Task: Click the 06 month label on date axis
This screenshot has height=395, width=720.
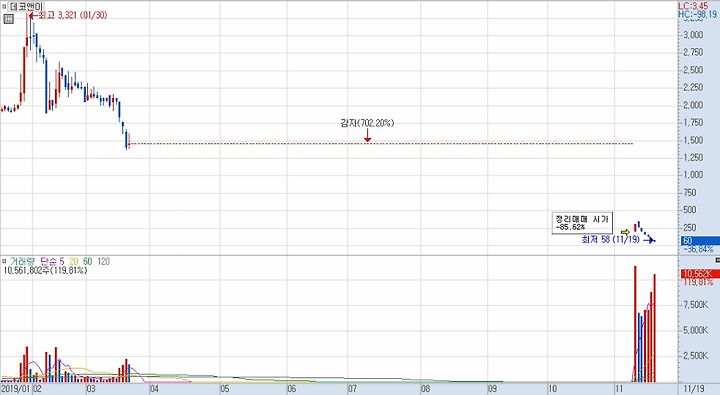Action: tap(292, 389)
